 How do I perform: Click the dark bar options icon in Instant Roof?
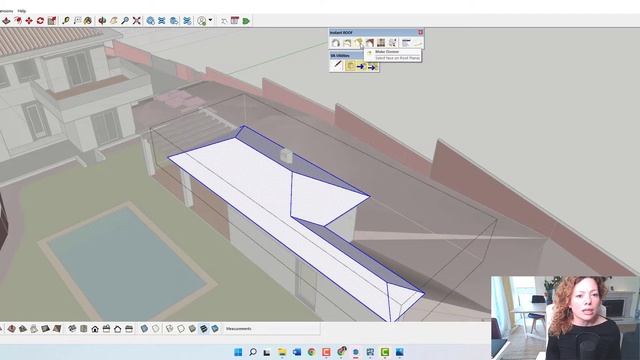coord(406,42)
